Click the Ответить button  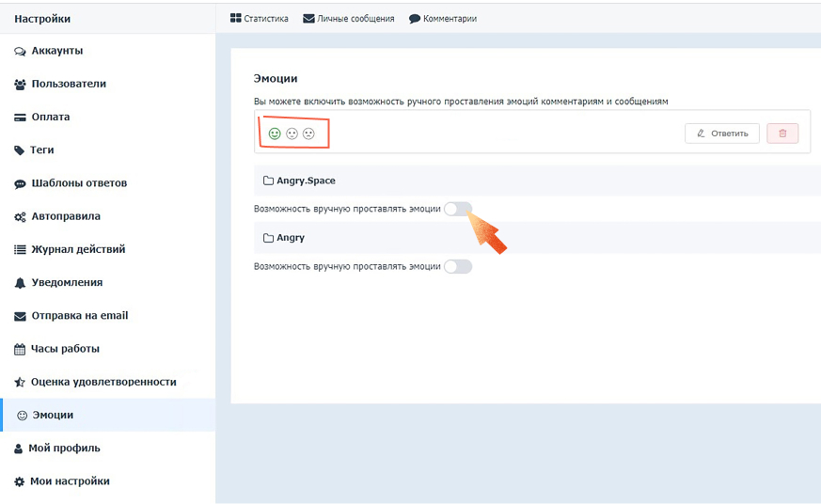click(722, 134)
